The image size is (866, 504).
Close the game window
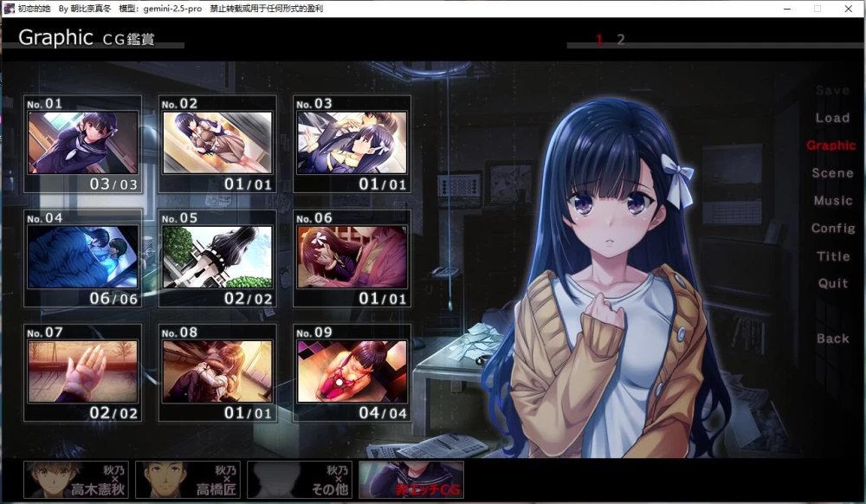[x=849, y=9]
